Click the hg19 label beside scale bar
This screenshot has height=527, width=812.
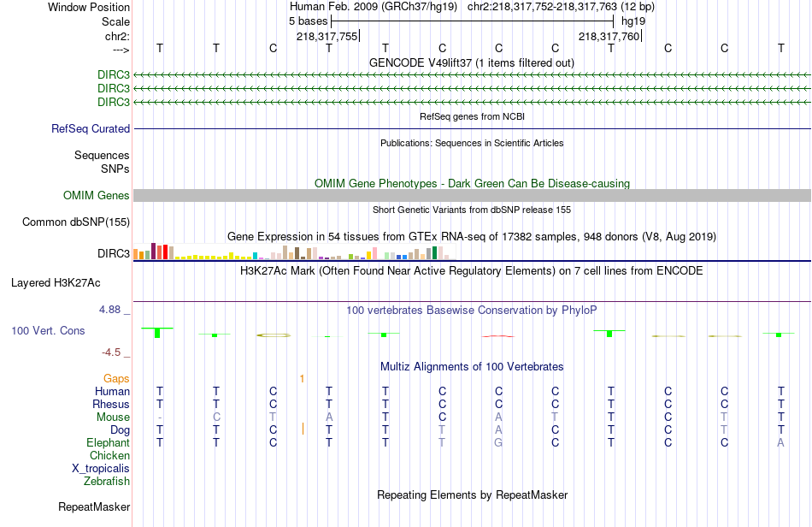click(x=633, y=21)
